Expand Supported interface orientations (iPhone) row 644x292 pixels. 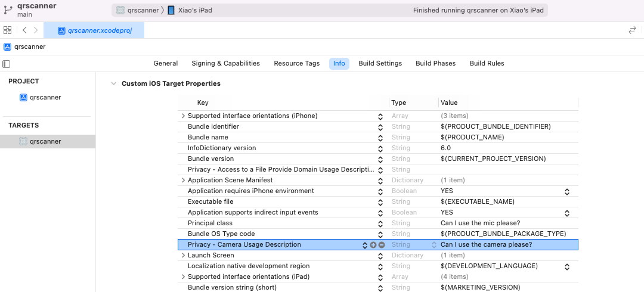click(183, 116)
